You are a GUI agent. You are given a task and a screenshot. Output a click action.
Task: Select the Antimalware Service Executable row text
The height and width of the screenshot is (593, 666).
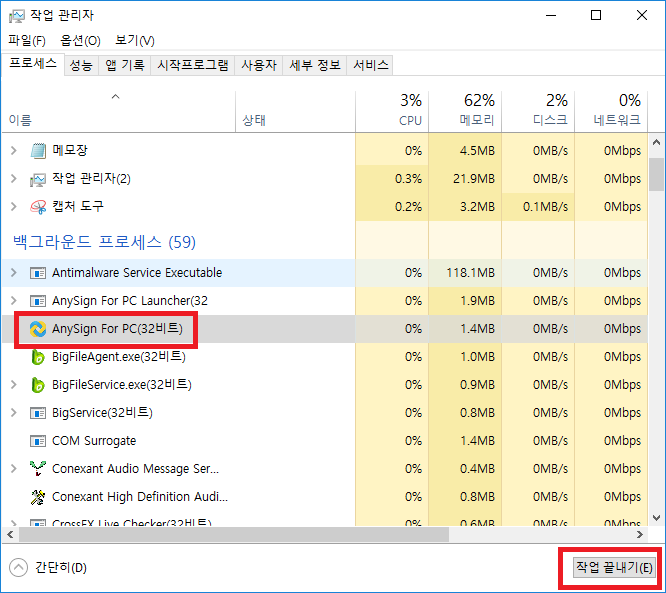137,273
